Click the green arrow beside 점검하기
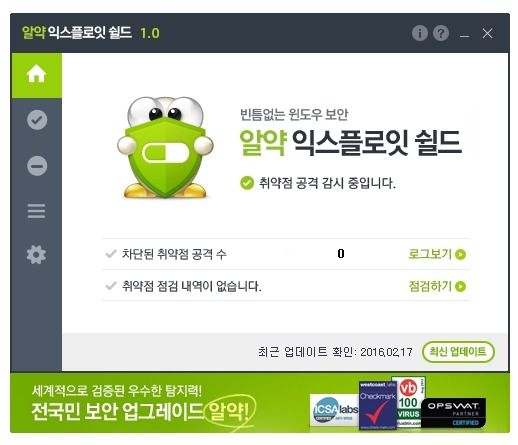 coord(460,286)
